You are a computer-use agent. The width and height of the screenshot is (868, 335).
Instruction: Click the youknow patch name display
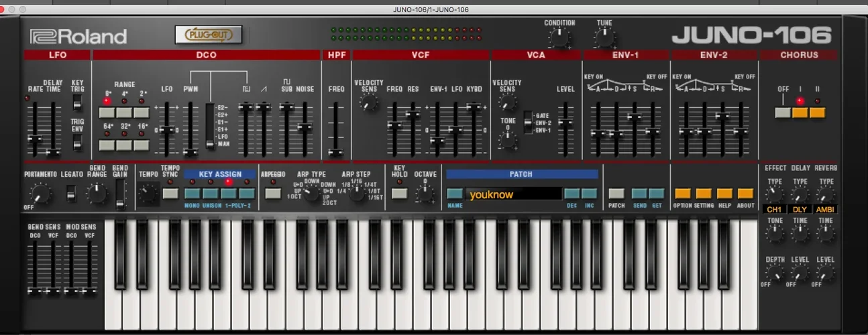point(514,194)
